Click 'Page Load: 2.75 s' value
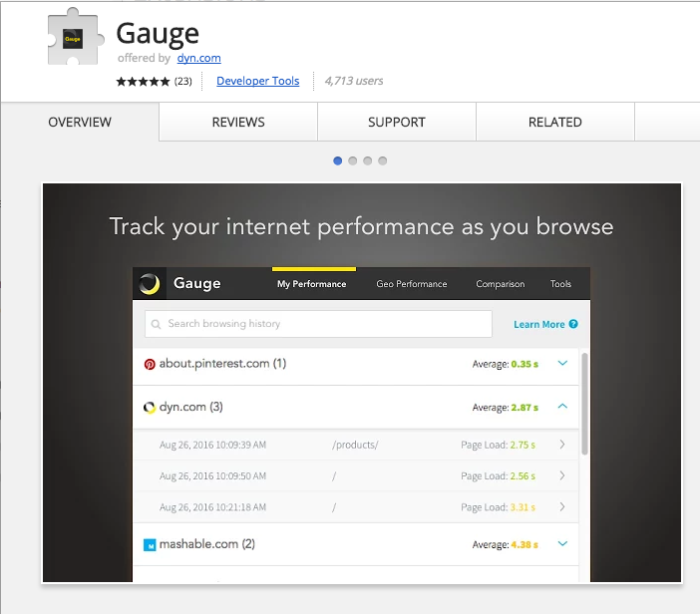This screenshot has width=700, height=614. (x=499, y=445)
